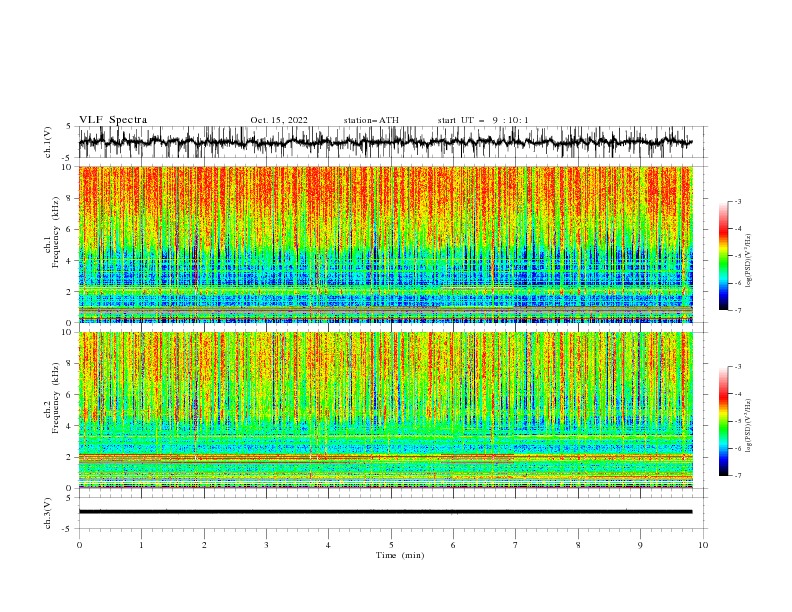Viewport: 792px width, 612px height.
Task: Click time axis tick label "1"
Action: pyautogui.click(x=141, y=545)
